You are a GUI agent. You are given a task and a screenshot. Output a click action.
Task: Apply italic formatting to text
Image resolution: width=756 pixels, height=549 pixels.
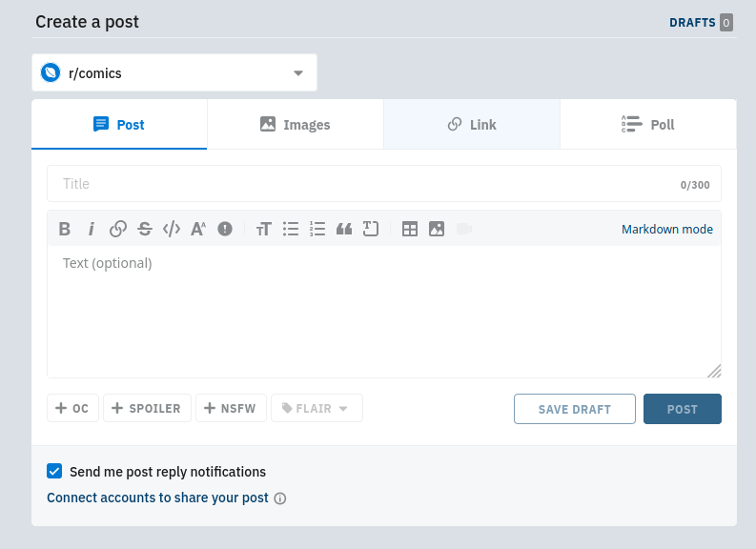tap(92, 229)
